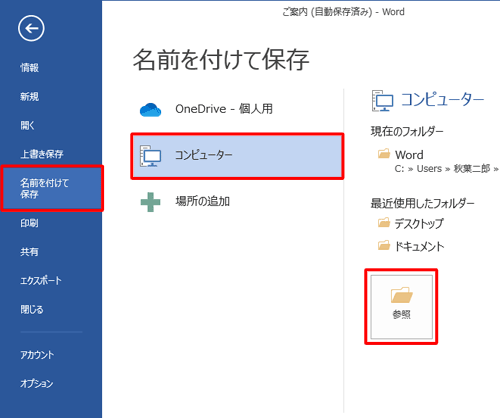Select 共有 in the sidebar

[x=29, y=252]
